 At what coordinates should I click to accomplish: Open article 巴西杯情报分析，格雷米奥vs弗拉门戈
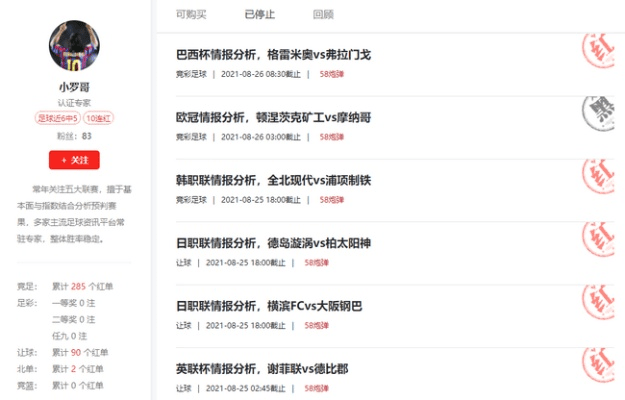tap(273, 54)
